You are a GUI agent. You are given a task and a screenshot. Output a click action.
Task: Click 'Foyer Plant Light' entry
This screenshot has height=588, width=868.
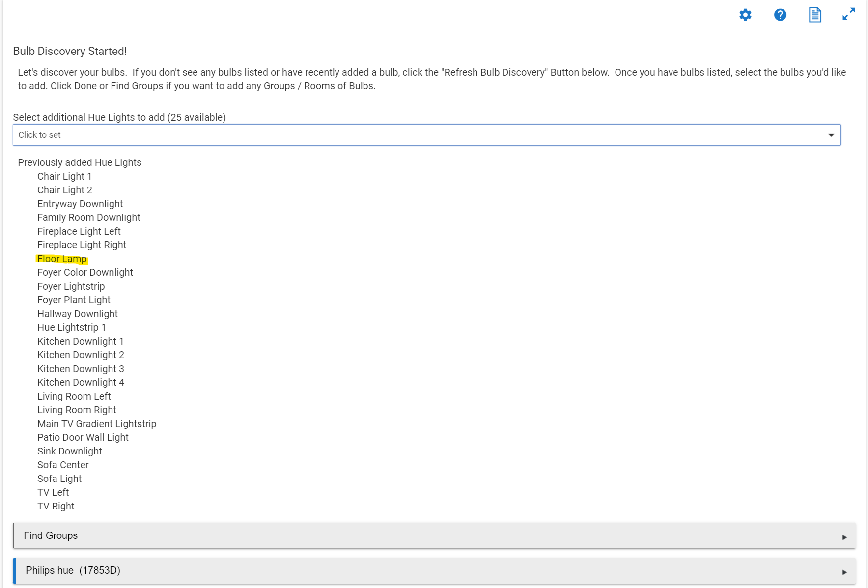(74, 300)
